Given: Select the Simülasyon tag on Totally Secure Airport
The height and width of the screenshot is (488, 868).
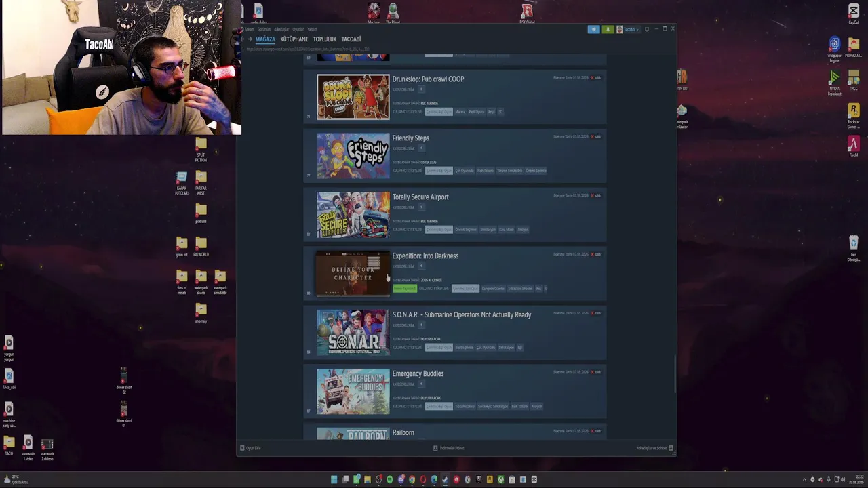Looking at the screenshot, I should coord(488,230).
